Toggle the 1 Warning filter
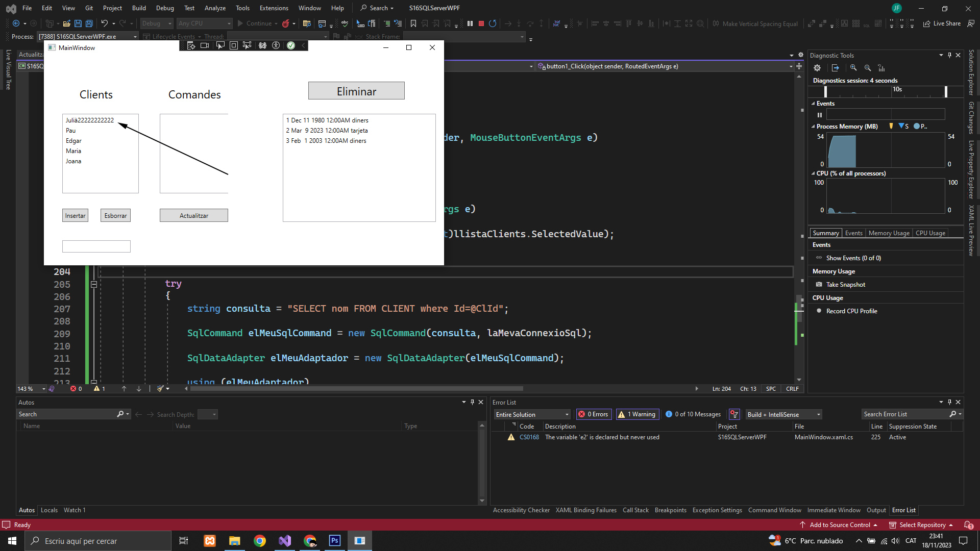The width and height of the screenshot is (980, 551). [637, 414]
